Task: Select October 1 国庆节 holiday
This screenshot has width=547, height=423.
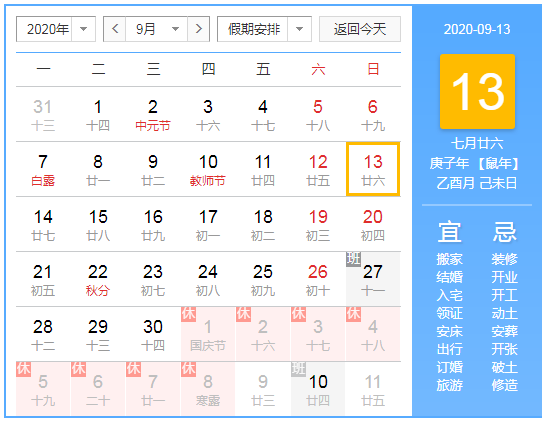Action: coord(208,334)
